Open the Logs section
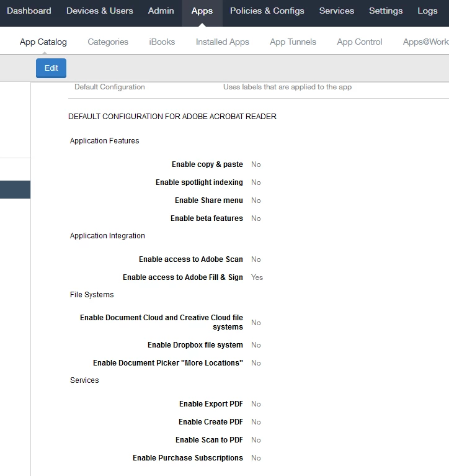Screen dimensions: 449x476 click(427, 11)
